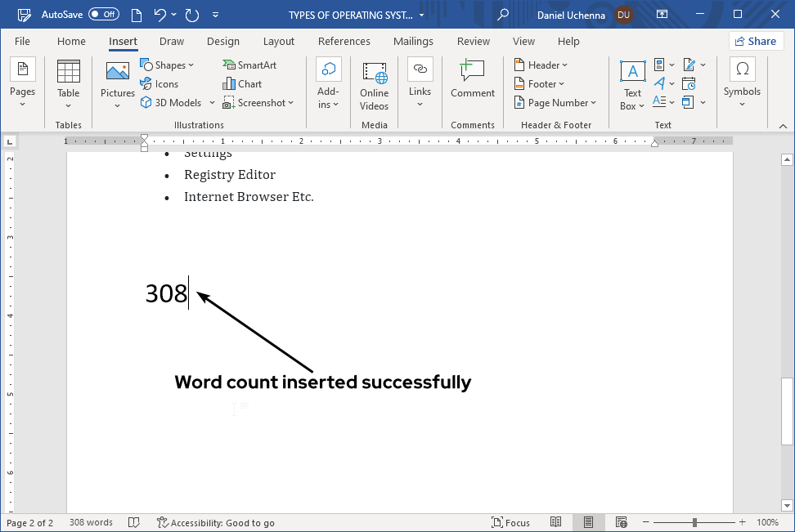
Task: Insert WordArt text
Action: pyautogui.click(x=661, y=83)
